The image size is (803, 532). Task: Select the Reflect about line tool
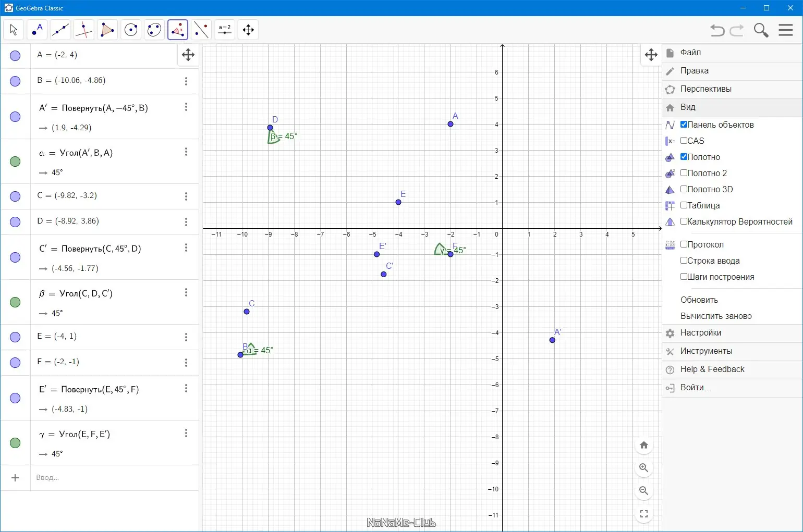[x=201, y=30]
